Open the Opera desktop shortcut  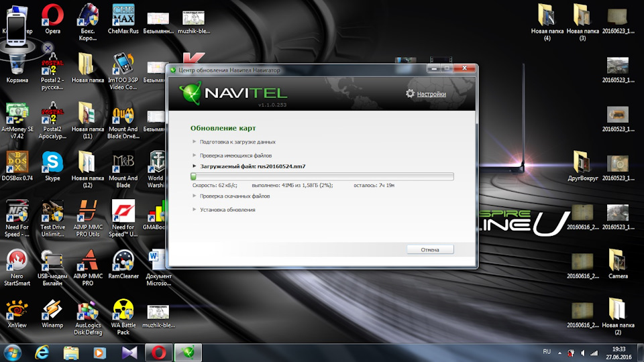click(52, 19)
